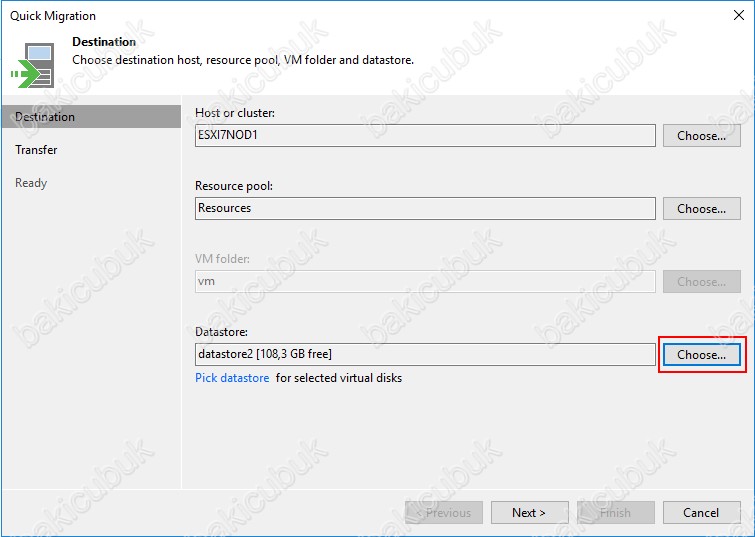The image size is (755, 537).
Task: Click into the Host or cluster field
Action: (x=425, y=136)
